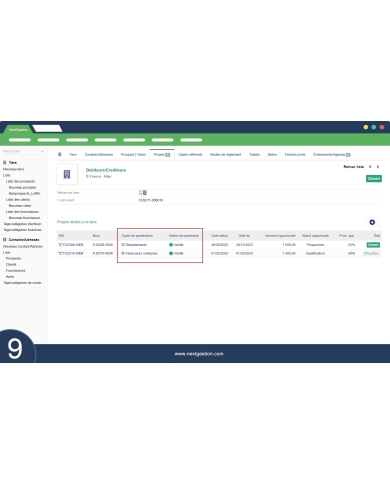Select the blank second browser tab

[x=47, y=128]
